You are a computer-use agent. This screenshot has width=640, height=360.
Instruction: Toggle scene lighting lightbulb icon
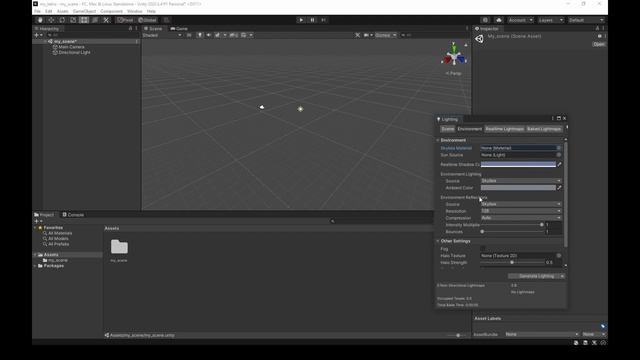(200, 35)
